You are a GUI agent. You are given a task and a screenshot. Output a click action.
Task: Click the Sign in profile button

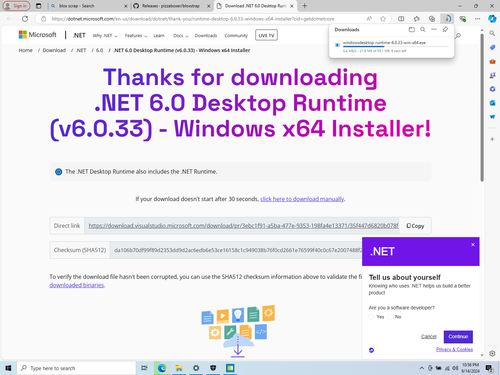pyautogui.click(x=16, y=6)
